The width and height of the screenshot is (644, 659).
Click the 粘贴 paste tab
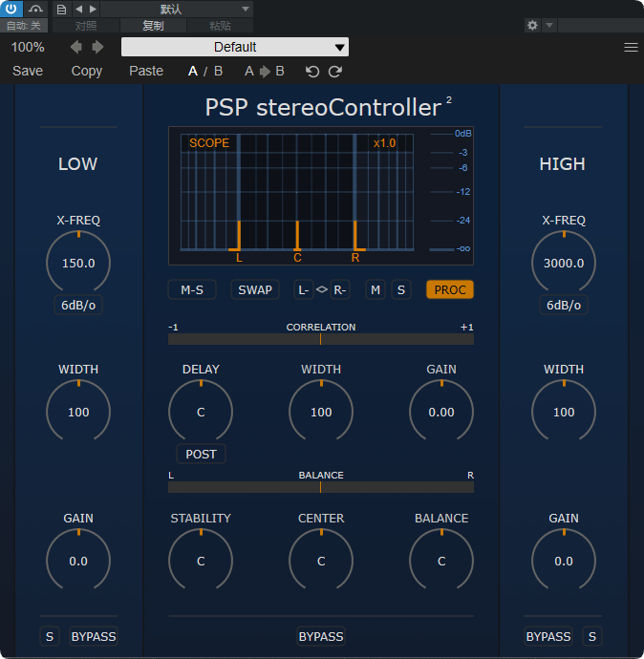tap(220, 26)
